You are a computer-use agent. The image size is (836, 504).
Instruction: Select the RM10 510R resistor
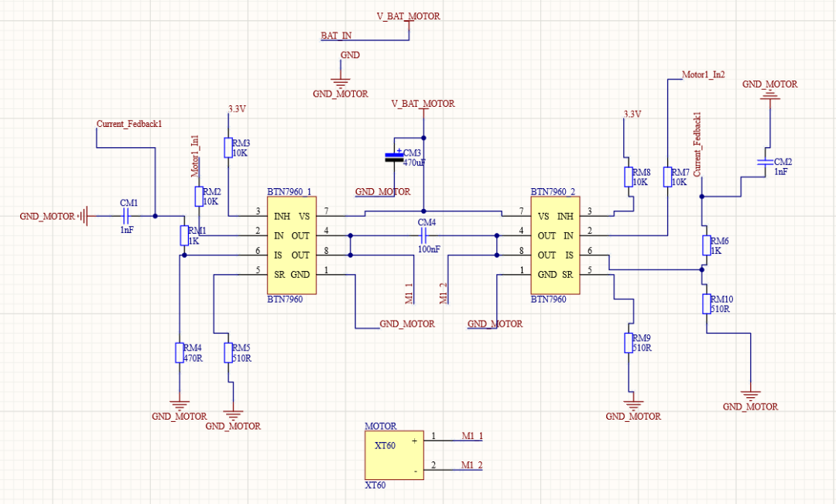[x=706, y=303]
